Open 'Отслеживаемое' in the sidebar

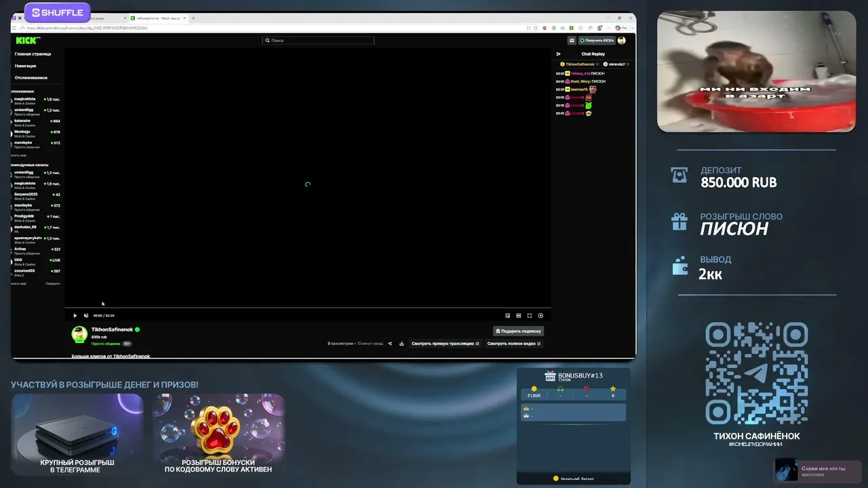(31, 78)
